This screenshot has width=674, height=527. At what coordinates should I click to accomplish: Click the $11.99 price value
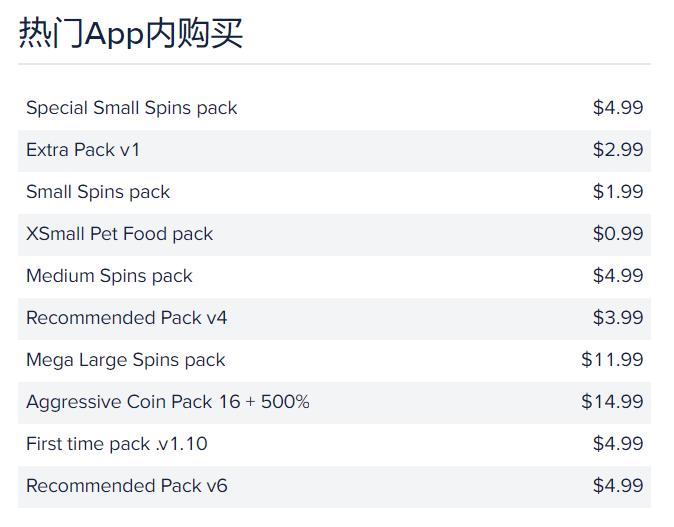pos(612,360)
